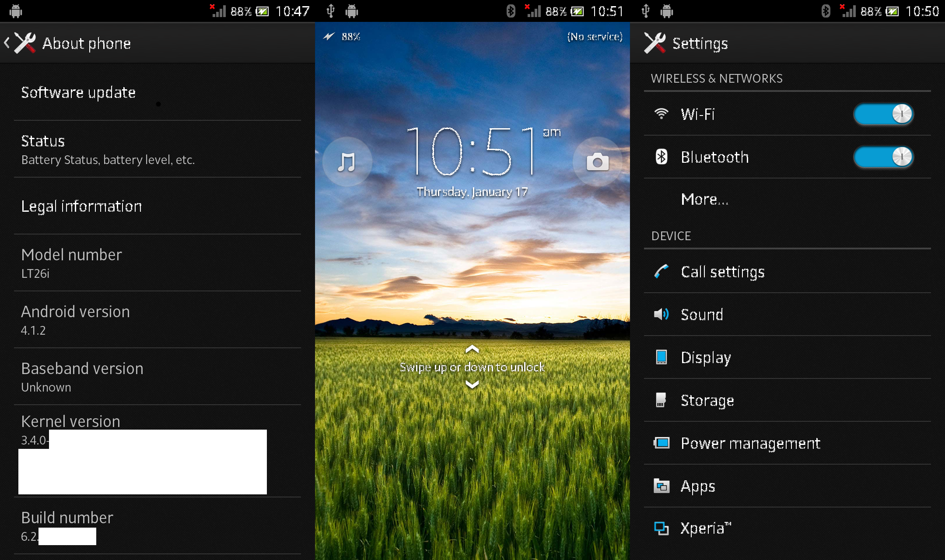Tap the wrench icon in About phone header
This screenshot has width=945, height=560.
pos(25,43)
